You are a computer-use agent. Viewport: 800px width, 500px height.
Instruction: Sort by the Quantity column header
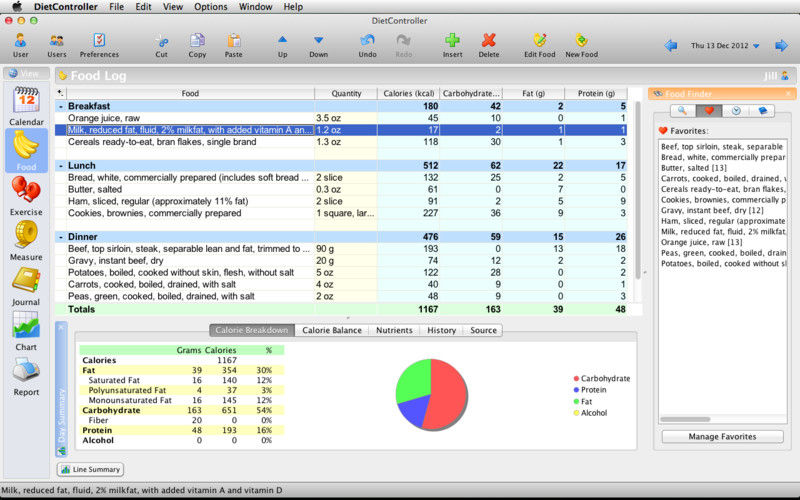pyautogui.click(x=346, y=93)
